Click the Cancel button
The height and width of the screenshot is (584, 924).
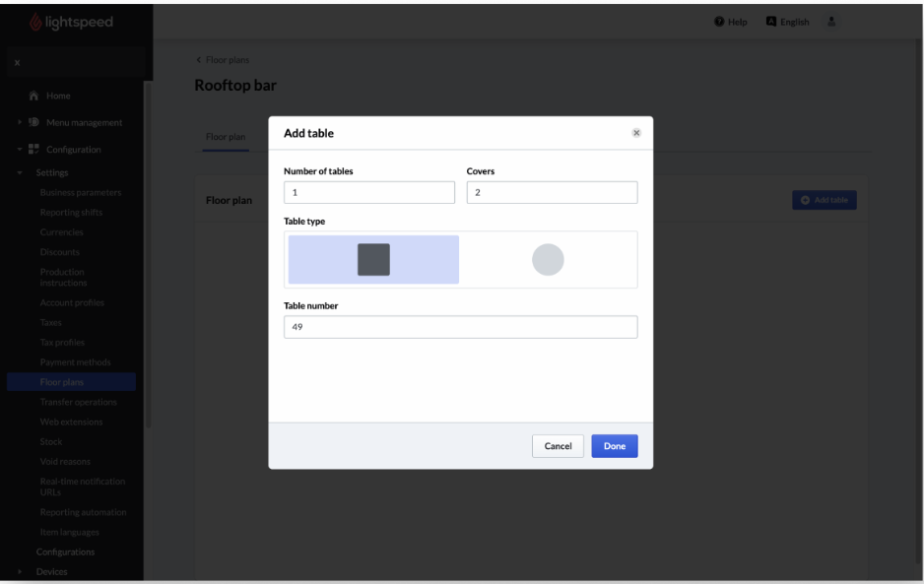point(558,446)
